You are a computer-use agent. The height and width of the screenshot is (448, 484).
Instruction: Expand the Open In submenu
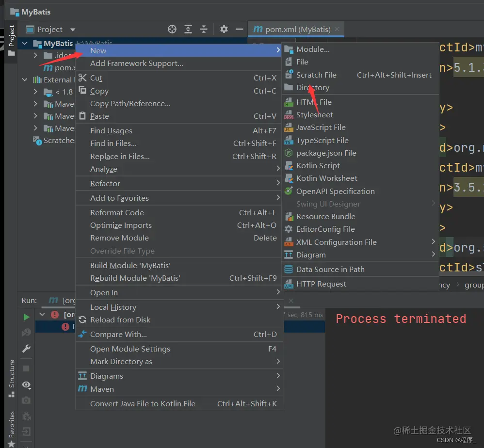pyautogui.click(x=179, y=292)
